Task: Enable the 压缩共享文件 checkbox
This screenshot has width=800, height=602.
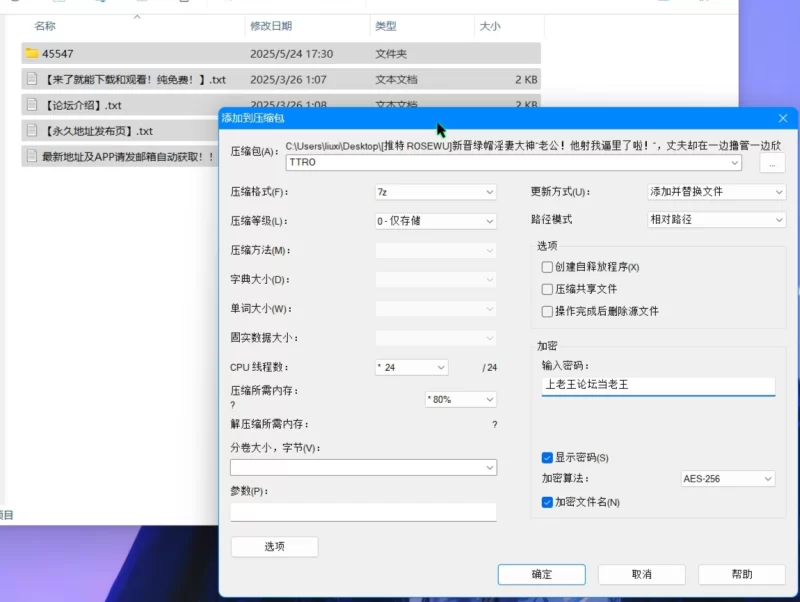Action: (547, 289)
